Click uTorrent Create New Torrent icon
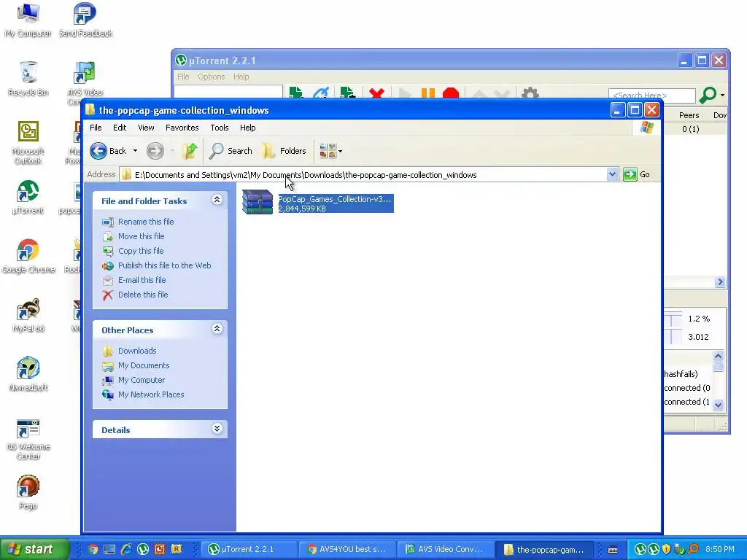 click(x=348, y=93)
